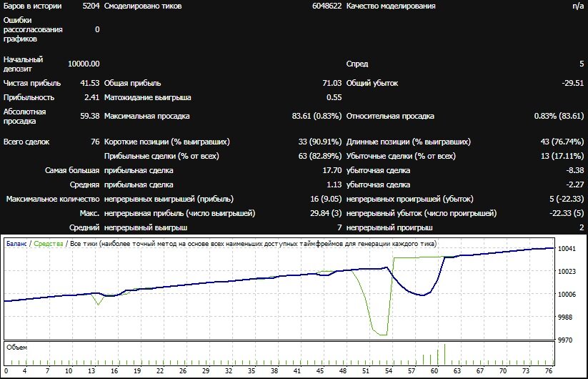Click the x-axis label 38
The height and width of the screenshot is (379, 588).
pos(274,370)
